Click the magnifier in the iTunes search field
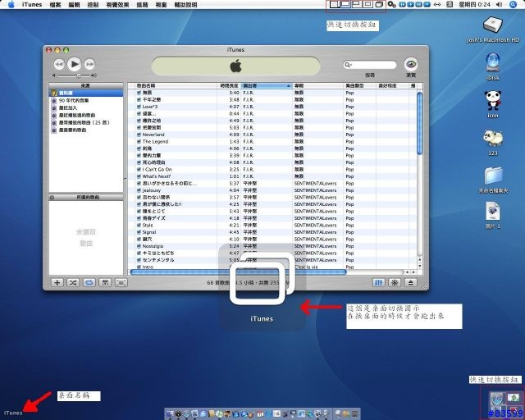This screenshot has height=420, width=525. click(x=348, y=65)
